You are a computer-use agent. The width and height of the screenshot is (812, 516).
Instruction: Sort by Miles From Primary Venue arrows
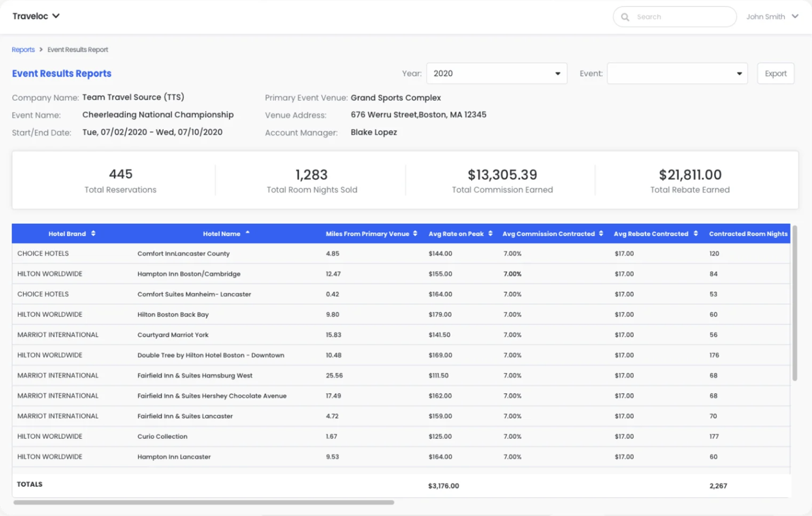(x=415, y=233)
